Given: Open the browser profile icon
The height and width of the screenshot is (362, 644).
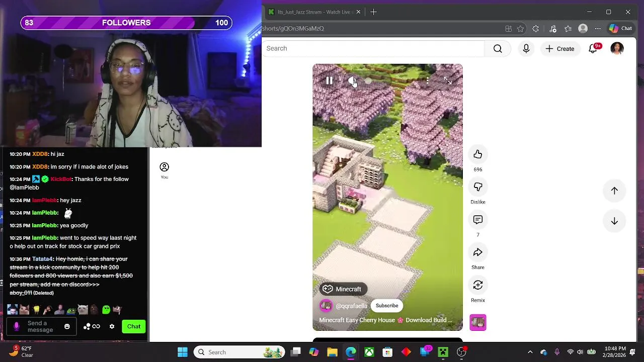Looking at the screenshot, I should coord(583,29).
